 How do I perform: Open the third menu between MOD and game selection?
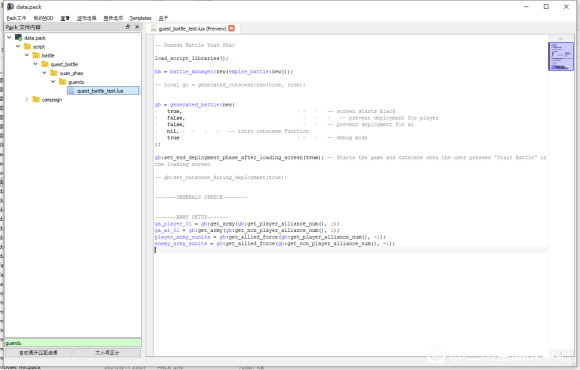click(x=65, y=18)
